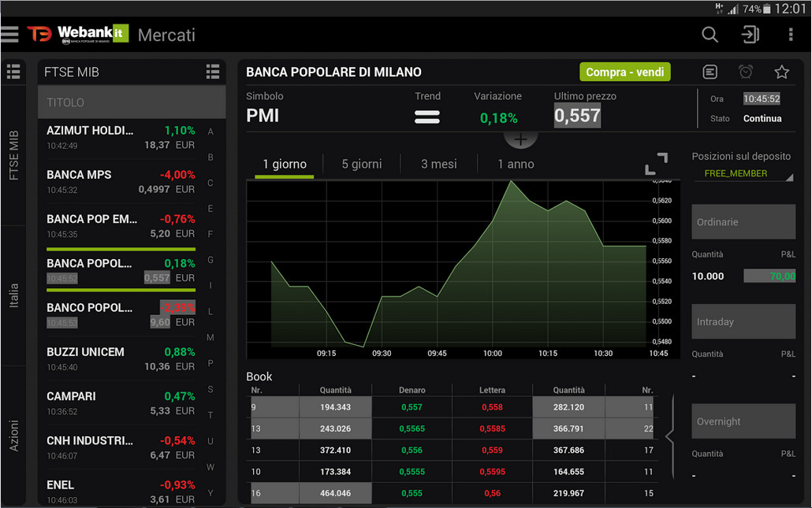Tap the P&L value 70,00
This screenshot has width=812, height=508.
click(769, 276)
